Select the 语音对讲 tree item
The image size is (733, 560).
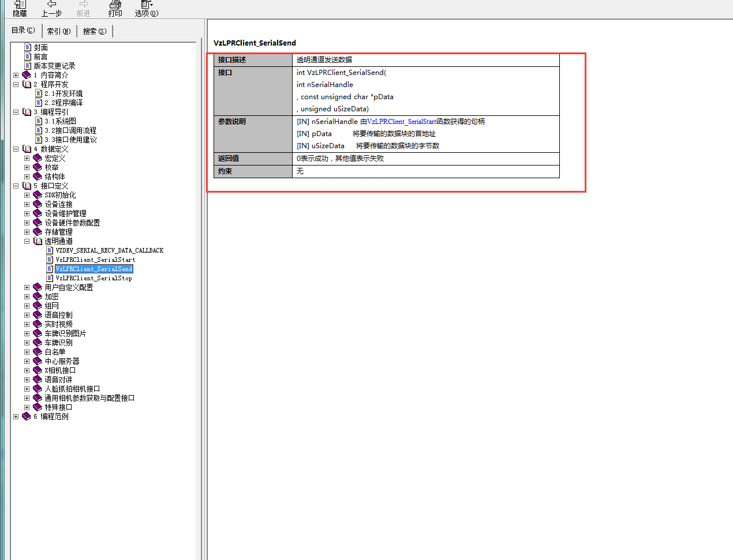58,379
